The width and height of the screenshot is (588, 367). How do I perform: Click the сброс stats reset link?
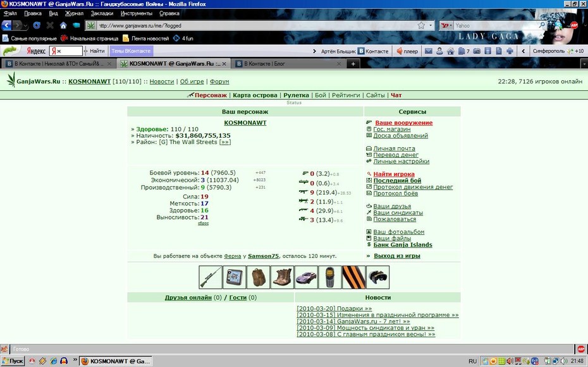click(x=203, y=223)
